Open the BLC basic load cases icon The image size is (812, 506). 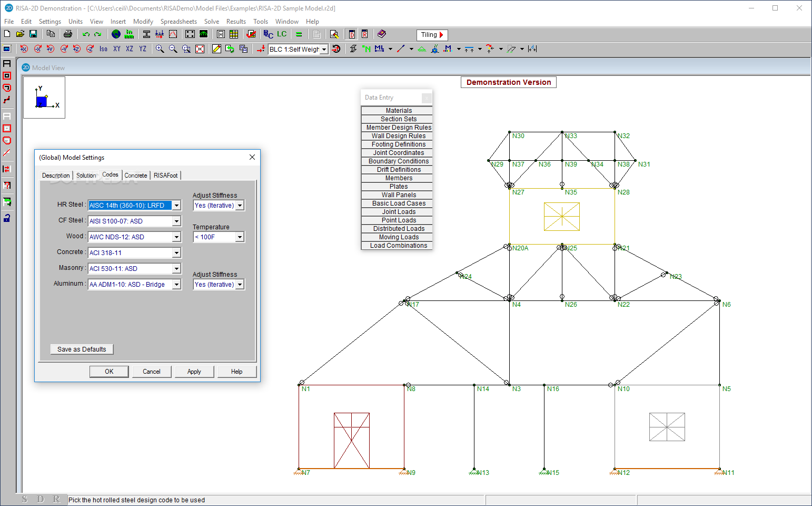tap(269, 34)
